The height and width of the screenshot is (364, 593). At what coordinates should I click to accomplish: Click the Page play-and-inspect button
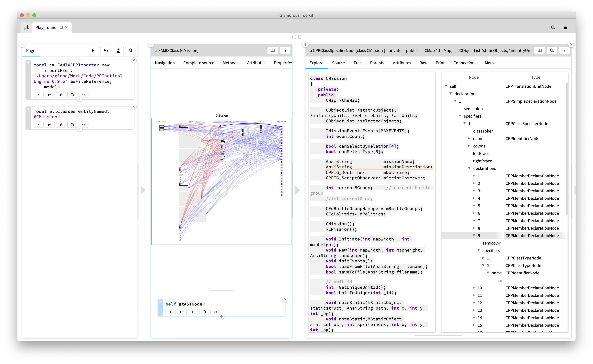(106, 50)
